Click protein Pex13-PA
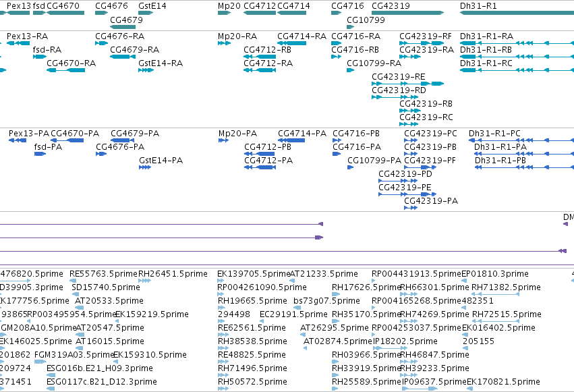 pos(29,134)
